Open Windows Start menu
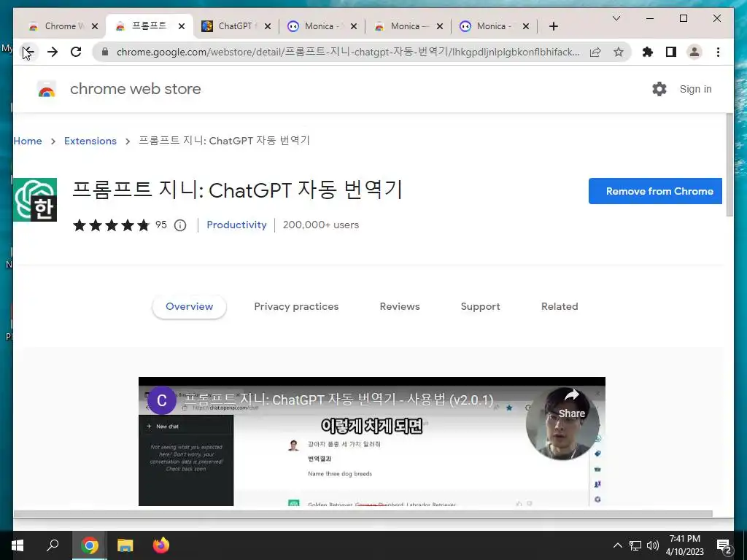 [18, 545]
